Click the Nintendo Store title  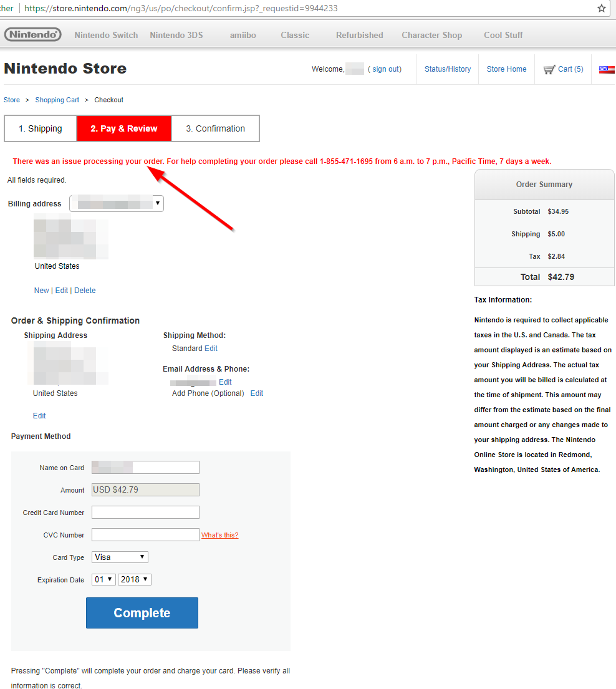pyautogui.click(x=65, y=69)
